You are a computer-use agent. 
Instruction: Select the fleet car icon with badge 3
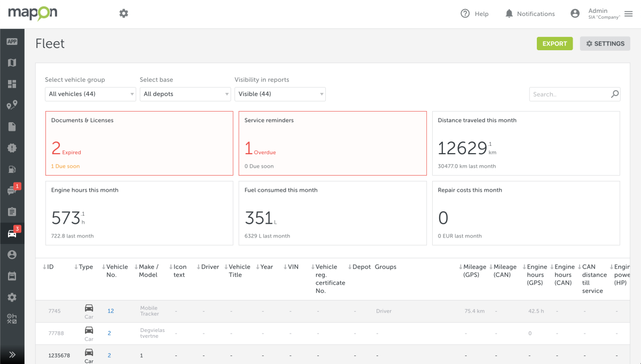pos(12,233)
